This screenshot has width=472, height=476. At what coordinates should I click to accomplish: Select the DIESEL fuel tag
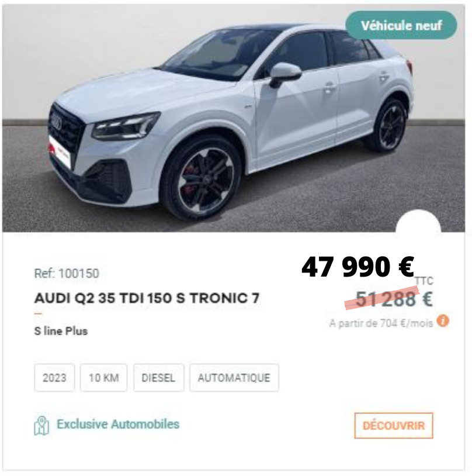158,378
